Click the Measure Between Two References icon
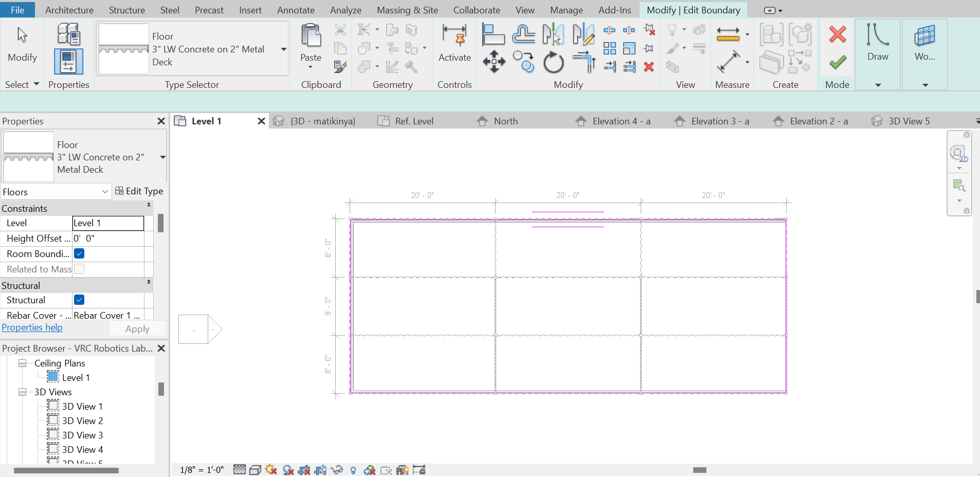This screenshot has width=980, height=477. 728,34
